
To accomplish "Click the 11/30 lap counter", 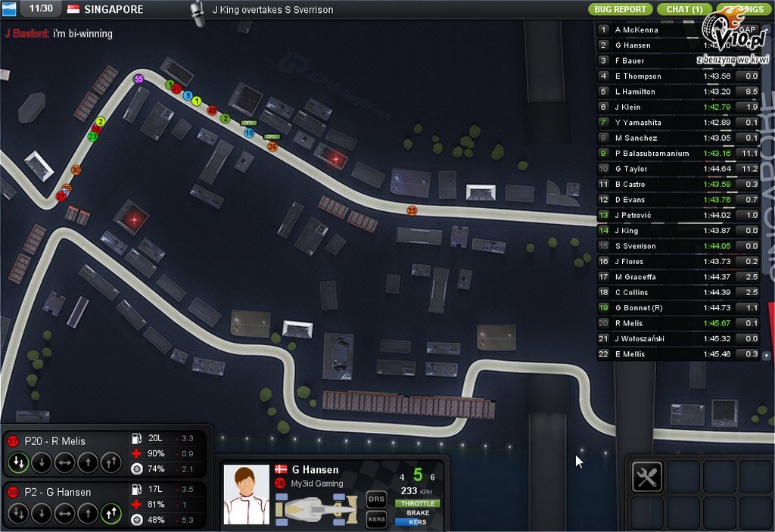I will [41, 8].
